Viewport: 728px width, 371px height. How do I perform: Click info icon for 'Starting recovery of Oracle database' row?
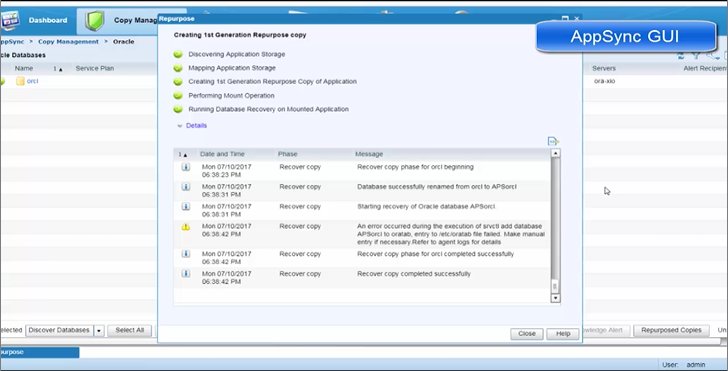[185, 207]
